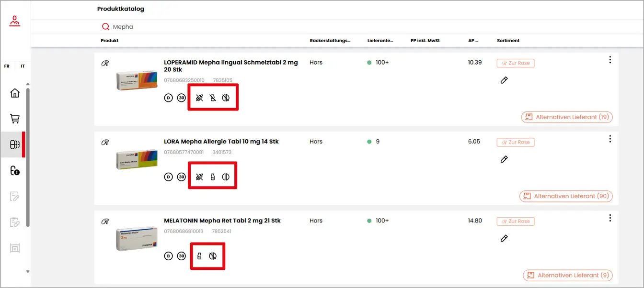The width and height of the screenshot is (644, 288).
Task: Open the MELATONIN Mepha package thumbnail
Action: click(137, 238)
